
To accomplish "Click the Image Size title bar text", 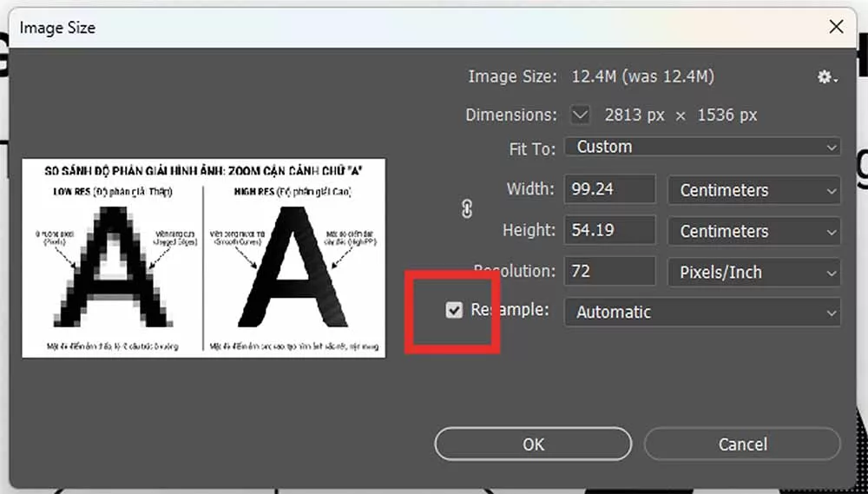I will [x=57, y=28].
